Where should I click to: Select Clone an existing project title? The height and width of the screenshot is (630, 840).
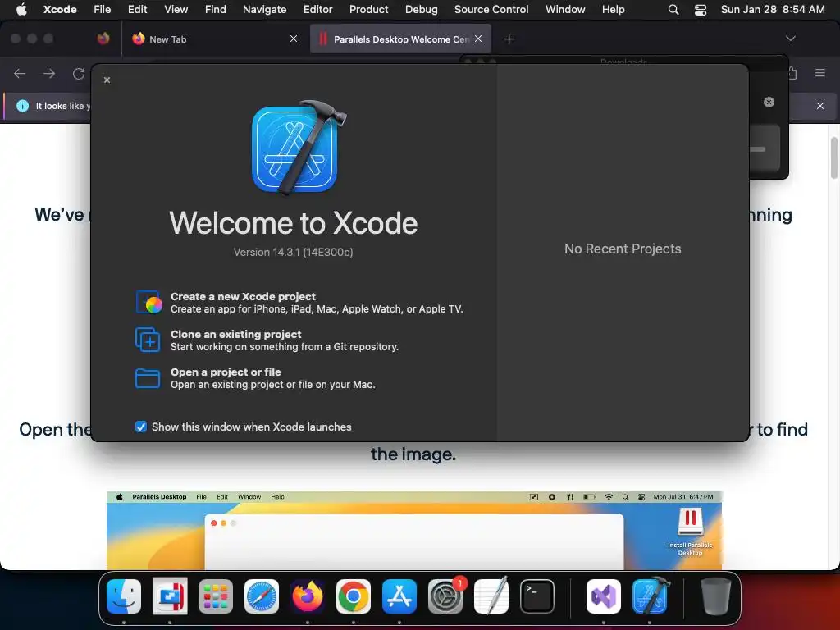tap(235, 335)
